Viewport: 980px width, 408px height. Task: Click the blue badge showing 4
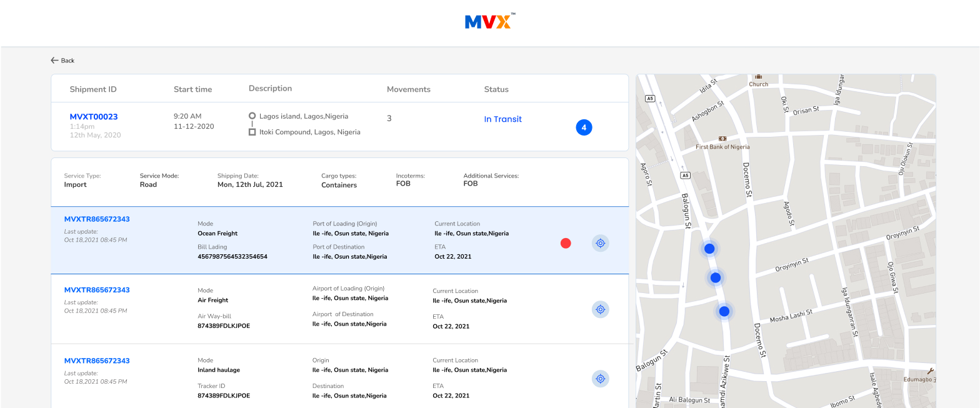tap(584, 127)
